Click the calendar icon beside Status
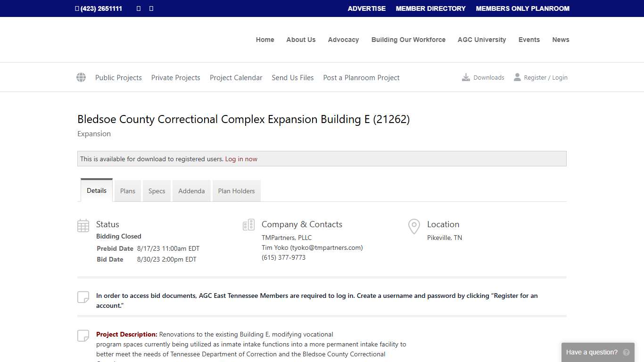Image resolution: width=644 pixels, height=362 pixels. [83, 225]
